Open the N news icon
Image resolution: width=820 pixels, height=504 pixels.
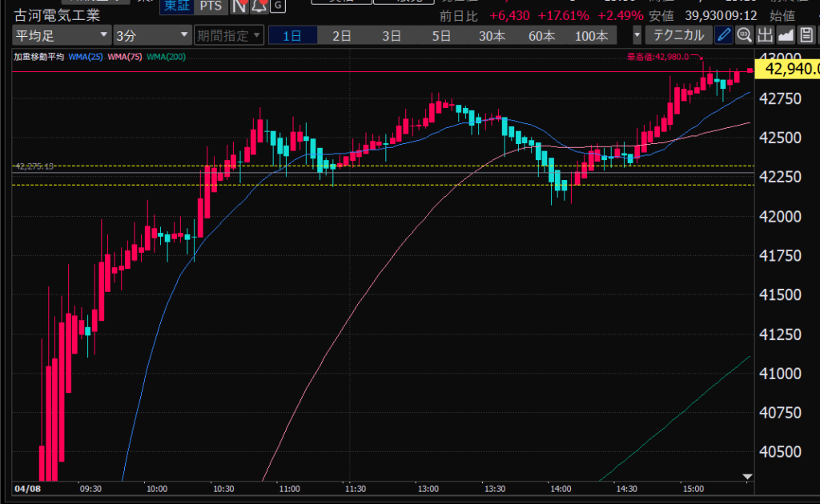pos(239,6)
